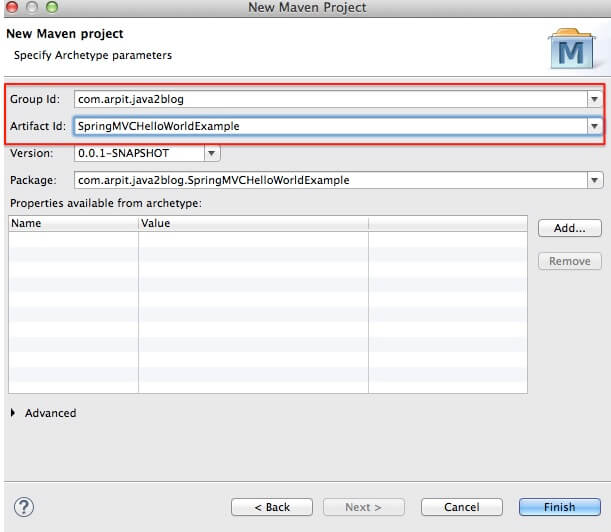The width and height of the screenshot is (611, 532).
Task: Click the 'Specify Archetype parameters' text
Action: (x=93, y=55)
